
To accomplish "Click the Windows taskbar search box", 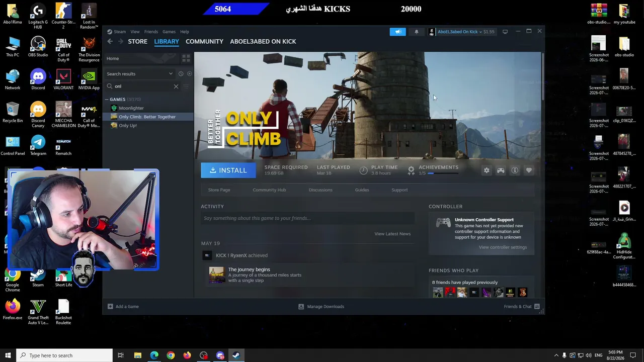I will click(64, 355).
